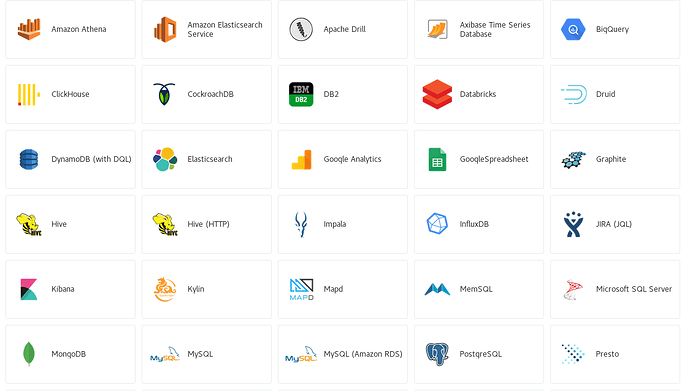Image resolution: width=690 pixels, height=391 pixels.
Task: Select DynamoDB (with DQL) label
Action: [x=92, y=159]
